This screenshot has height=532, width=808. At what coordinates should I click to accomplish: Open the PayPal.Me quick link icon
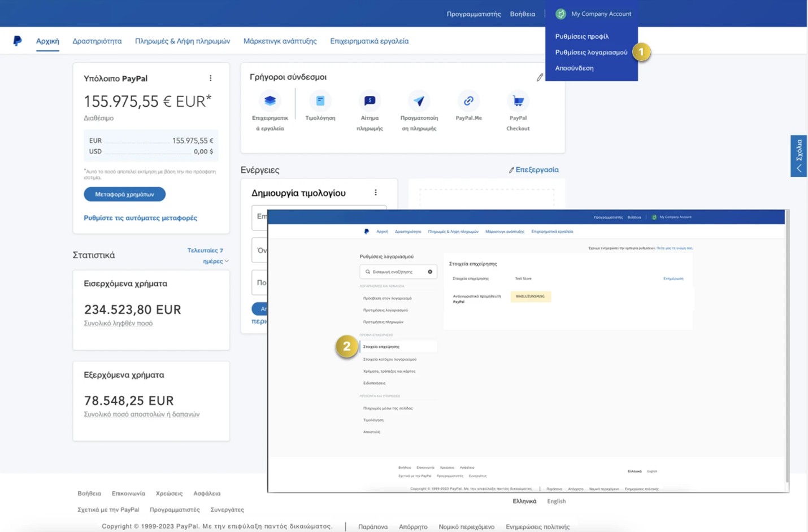(468, 101)
